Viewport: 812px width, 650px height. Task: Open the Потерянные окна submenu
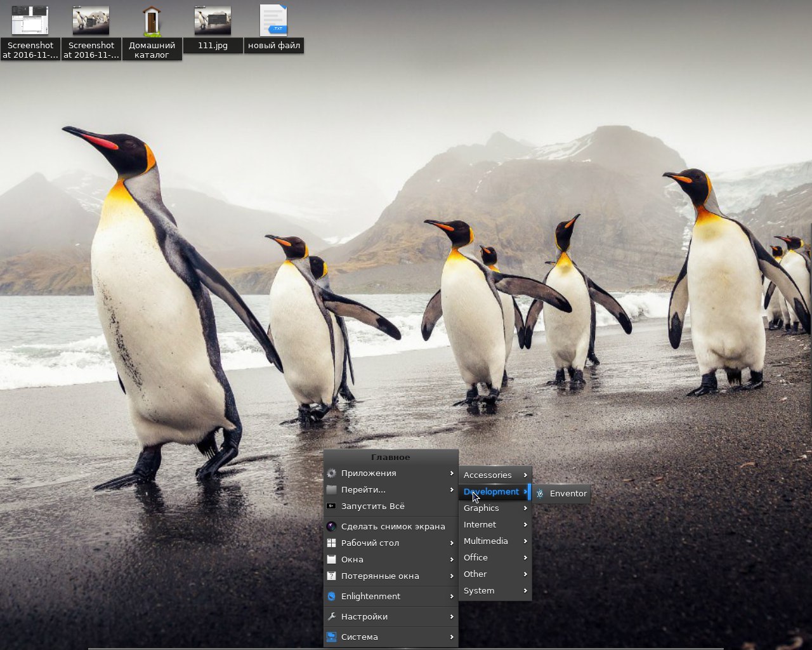(x=380, y=576)
